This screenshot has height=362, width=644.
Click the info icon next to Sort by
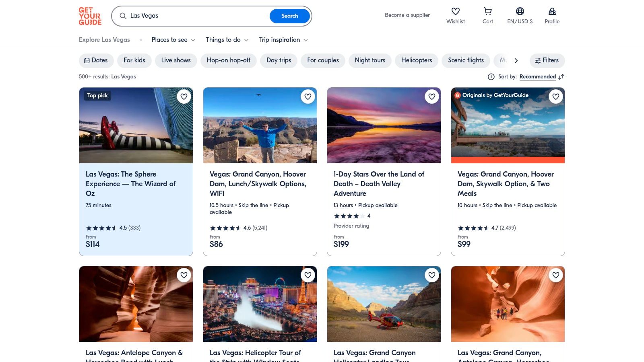pos(491,76)
